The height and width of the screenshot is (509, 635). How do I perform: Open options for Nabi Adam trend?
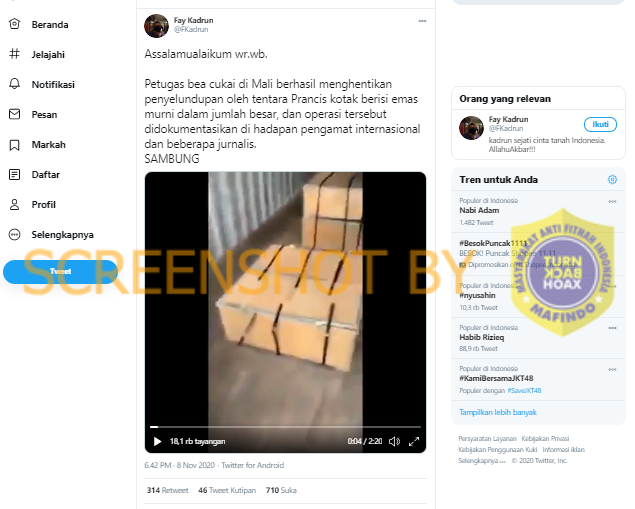612,201
